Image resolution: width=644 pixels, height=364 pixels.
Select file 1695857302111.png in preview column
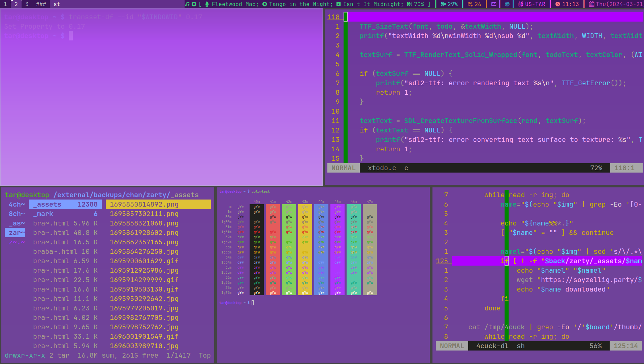pos(144,214)
